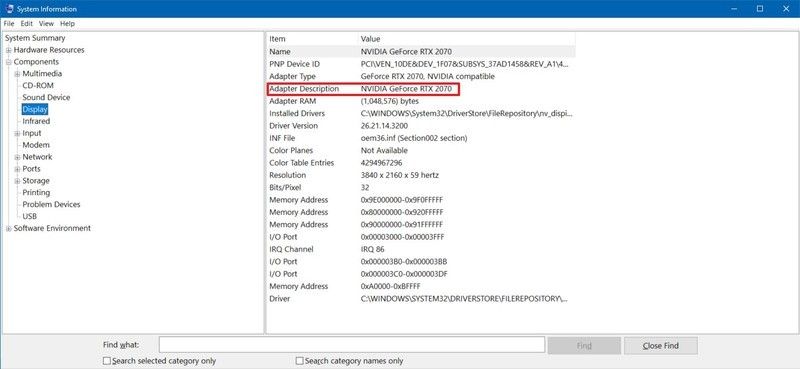Select Sound Device in the tree
The height and width of the screenshot is (369, 800).
pyautogui.click(x=46, y=97)
